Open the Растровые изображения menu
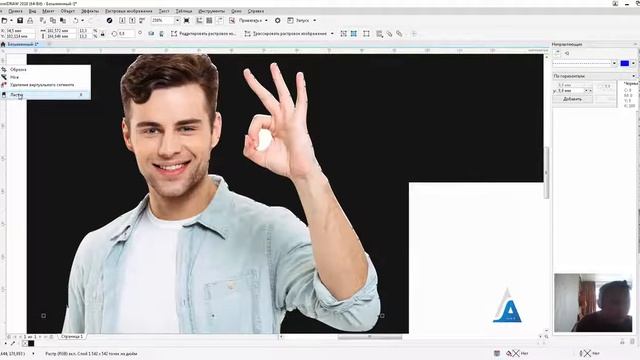 click(129, 11)
